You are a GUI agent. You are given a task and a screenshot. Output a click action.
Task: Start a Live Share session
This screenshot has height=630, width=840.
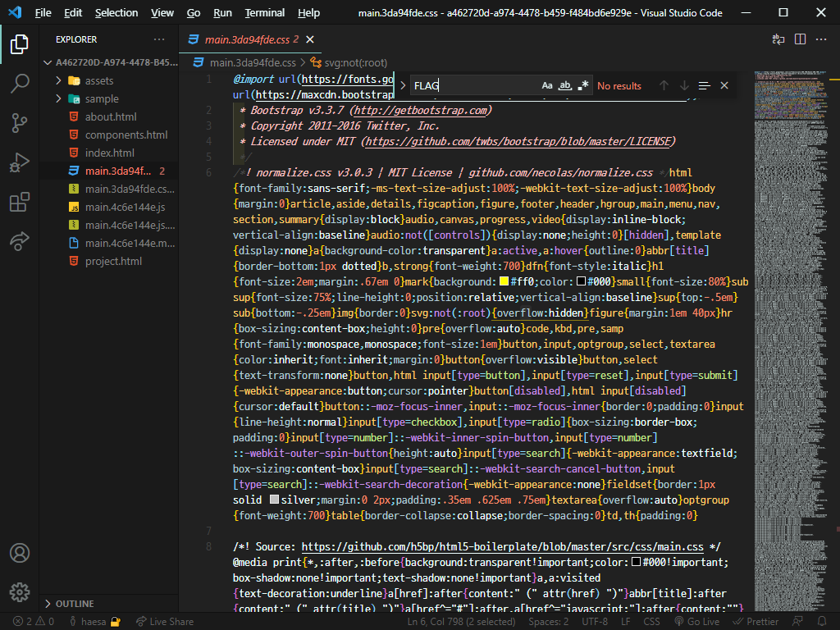tap(165, 621)
